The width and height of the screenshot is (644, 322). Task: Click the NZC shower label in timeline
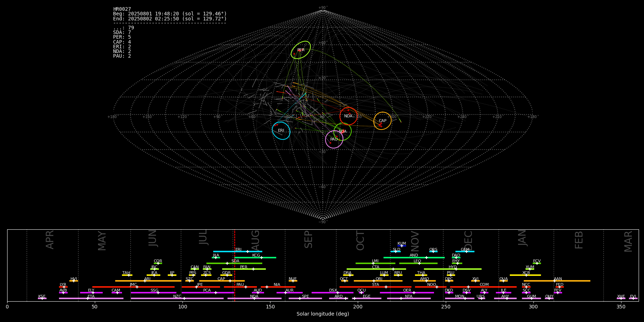click(177, 297)
